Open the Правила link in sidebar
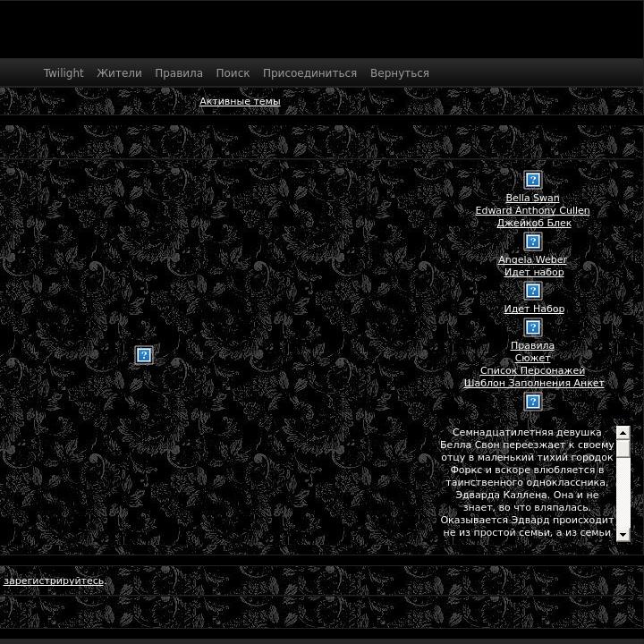Image resolution: width=644 pixels, height=644 pixels. [x=532, y=345]
